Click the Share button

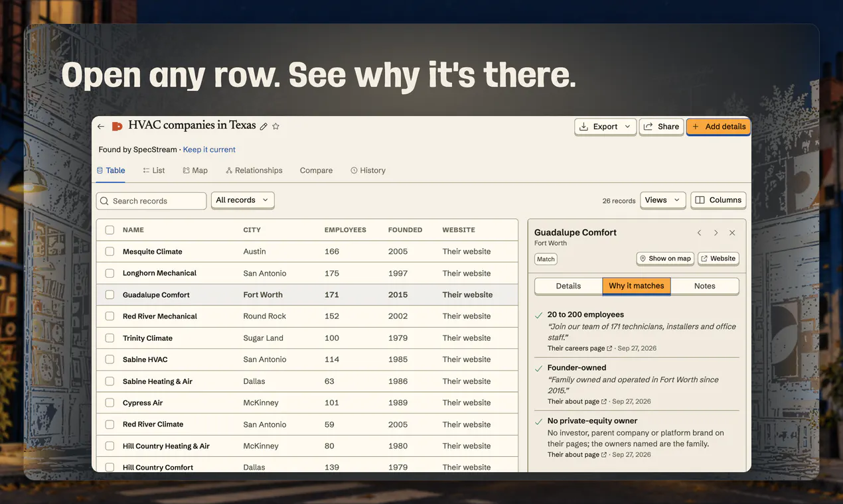[x=661, y=127]
